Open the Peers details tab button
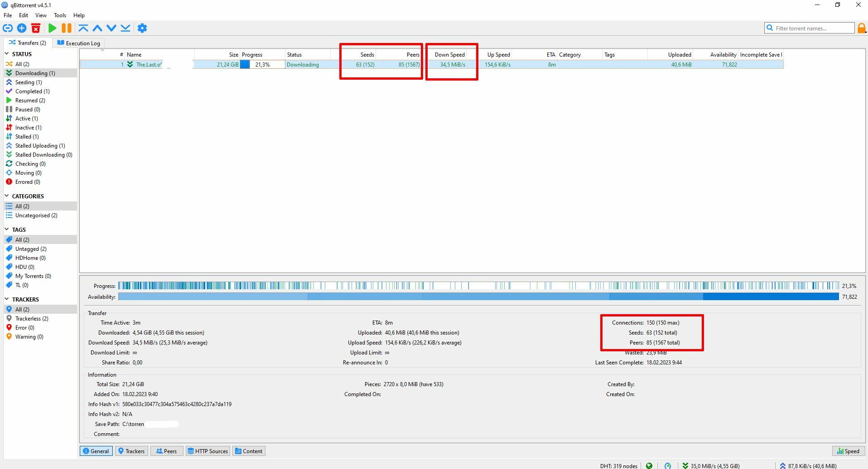The height and width of the screenshot is (469, 868). pyautogui.click(x=166, y=451)
